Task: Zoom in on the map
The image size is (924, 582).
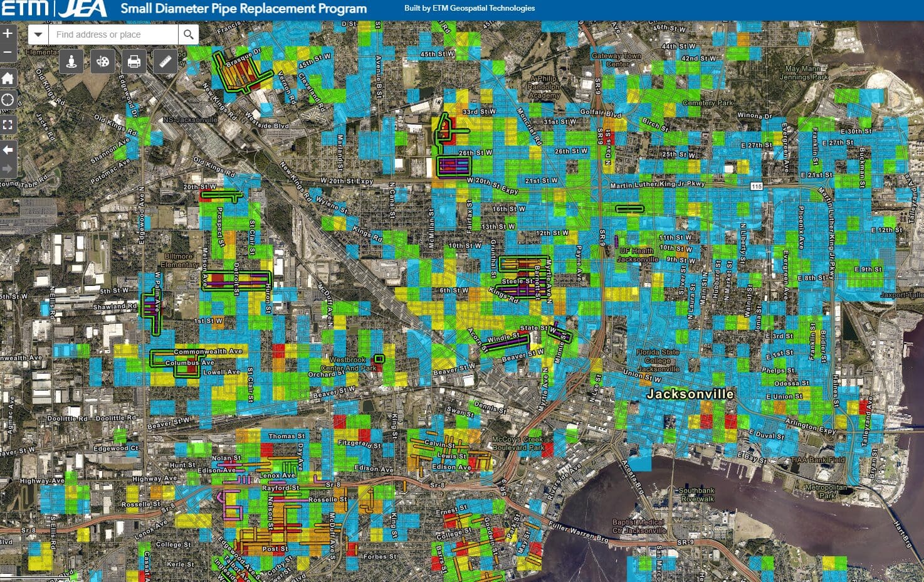Action: (x=8, y=33)
